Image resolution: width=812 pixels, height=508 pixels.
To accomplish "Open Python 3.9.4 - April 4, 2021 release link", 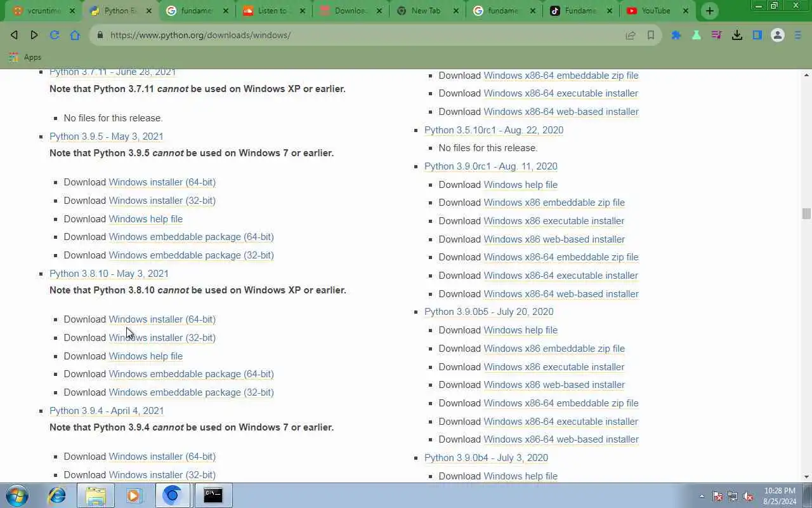I will click(x=107, y=411).
